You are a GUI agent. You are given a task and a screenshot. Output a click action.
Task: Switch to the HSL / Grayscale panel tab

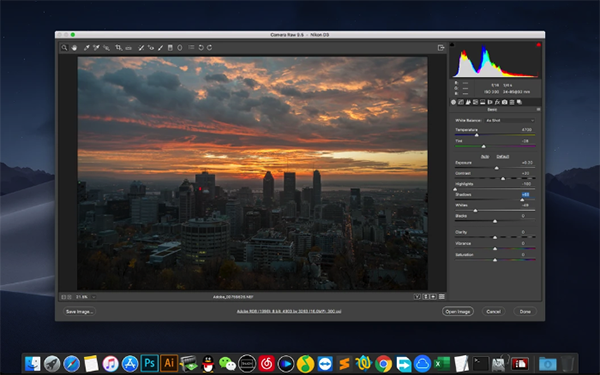(475, 102)
